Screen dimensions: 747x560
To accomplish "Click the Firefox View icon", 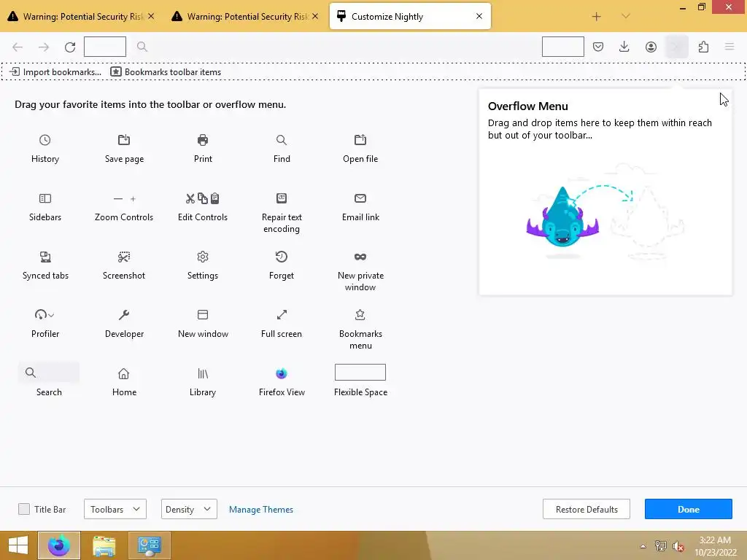I will coord(282,374).
